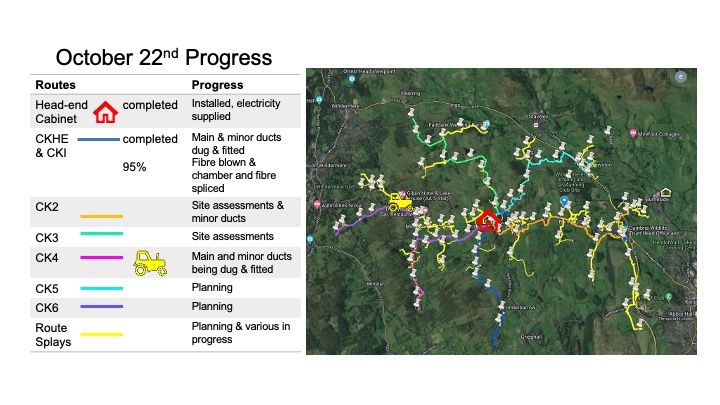Click the purple CK6 legend line
Image resolution: width=720 pixels, height=405 pixels.
click(101, 306)
